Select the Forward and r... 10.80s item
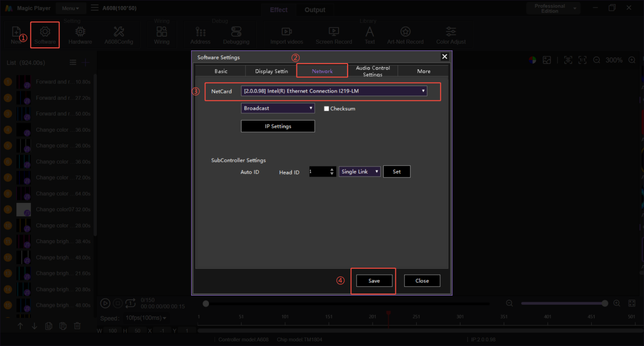The image size is (644, 346). coord(48,82)
